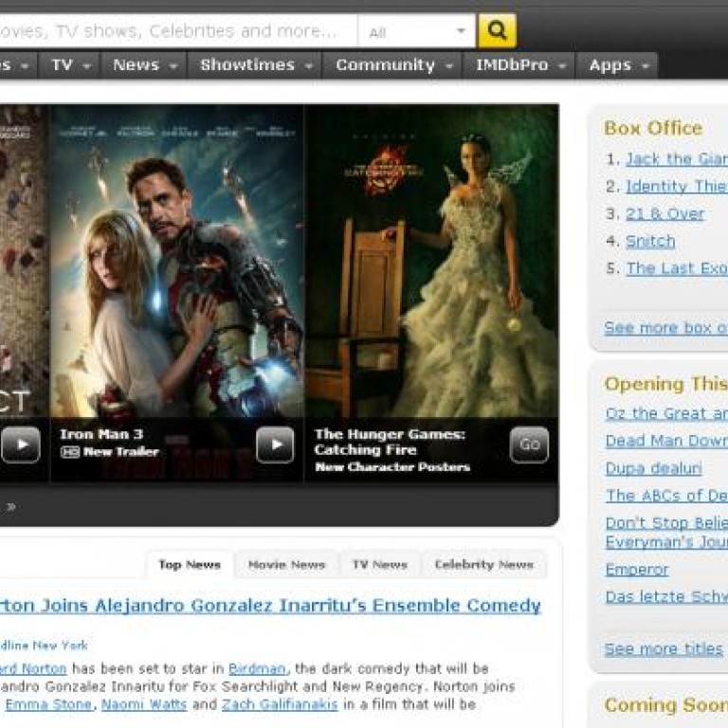The height and width of the screenshot is (728, 728).
Task: Click into the search text field
Action: (176, 31)
